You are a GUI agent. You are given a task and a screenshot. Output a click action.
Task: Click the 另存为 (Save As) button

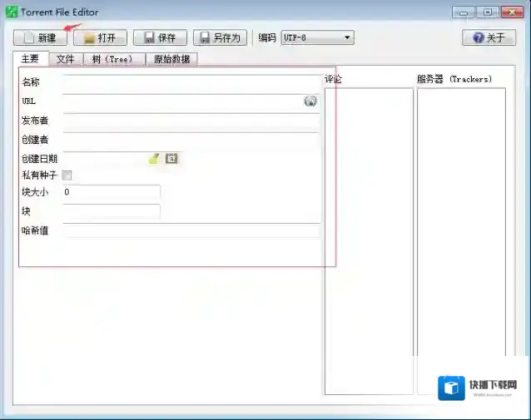click(x=219, y=38)
